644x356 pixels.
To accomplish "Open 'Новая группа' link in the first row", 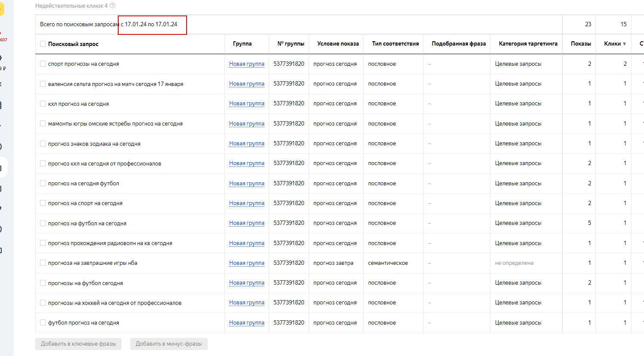I will (246, 64).
